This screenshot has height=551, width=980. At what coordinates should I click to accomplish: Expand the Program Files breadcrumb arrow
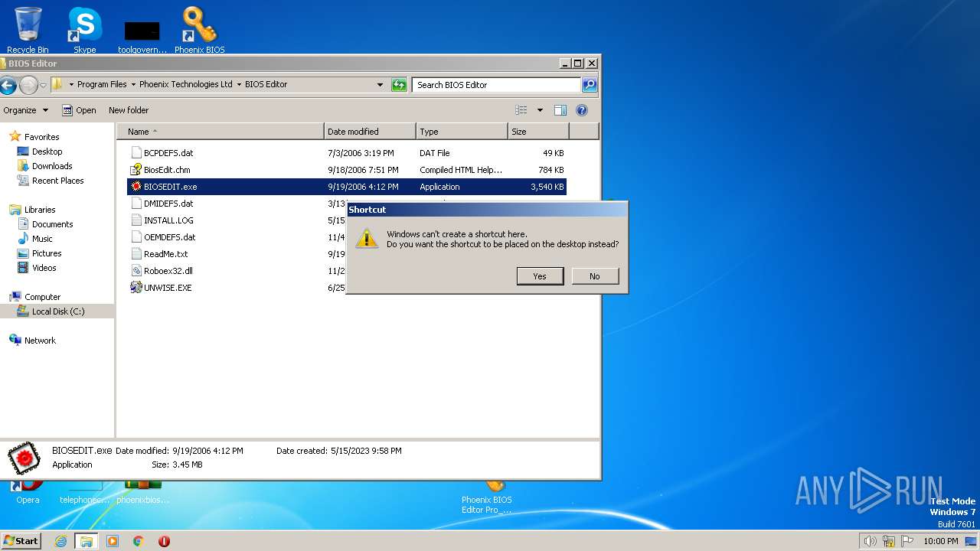pyautogui.click(x=132, y=84)
